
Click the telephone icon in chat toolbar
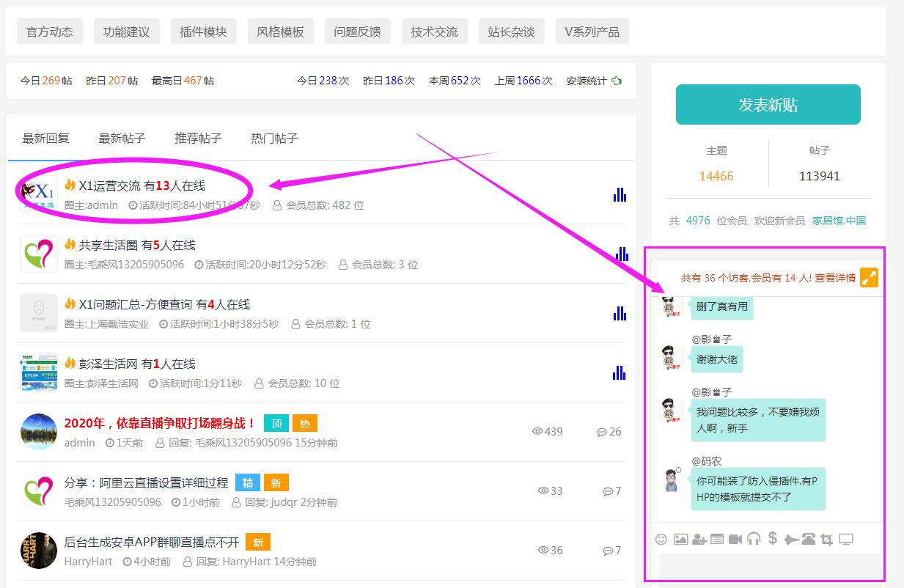pos(809,540)
